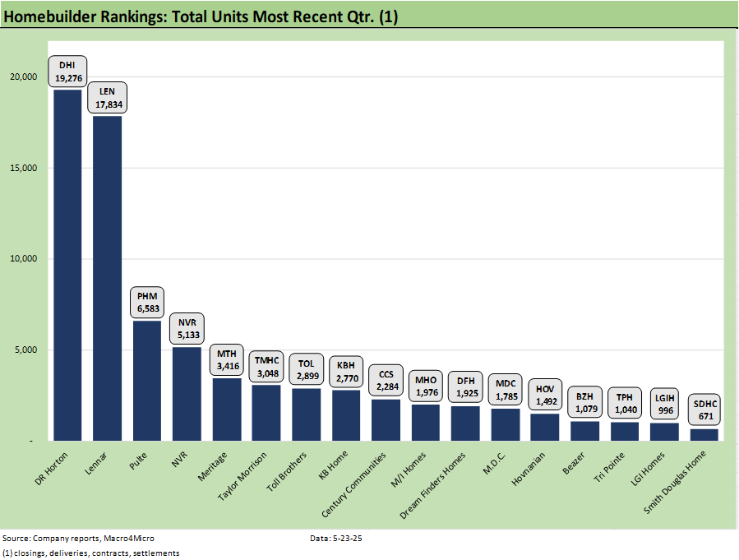Click the MDC 1,785 data label
Screen dimensions: 739x560
coord(506,389)
